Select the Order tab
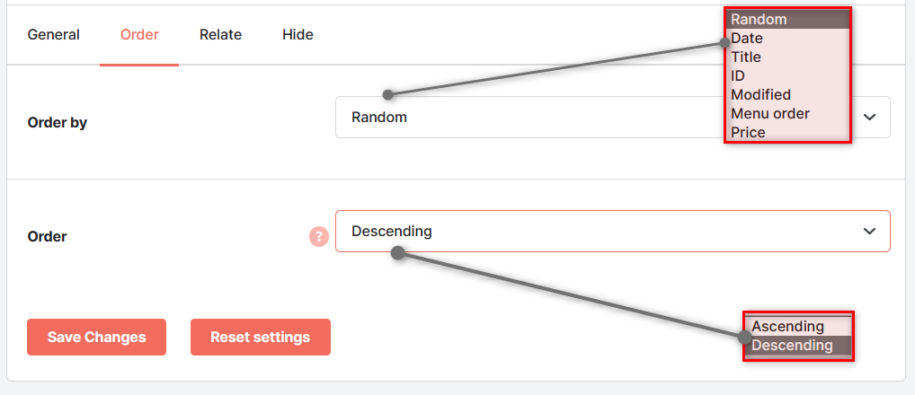This screenshot has height=395, width=915. point(139,35)
